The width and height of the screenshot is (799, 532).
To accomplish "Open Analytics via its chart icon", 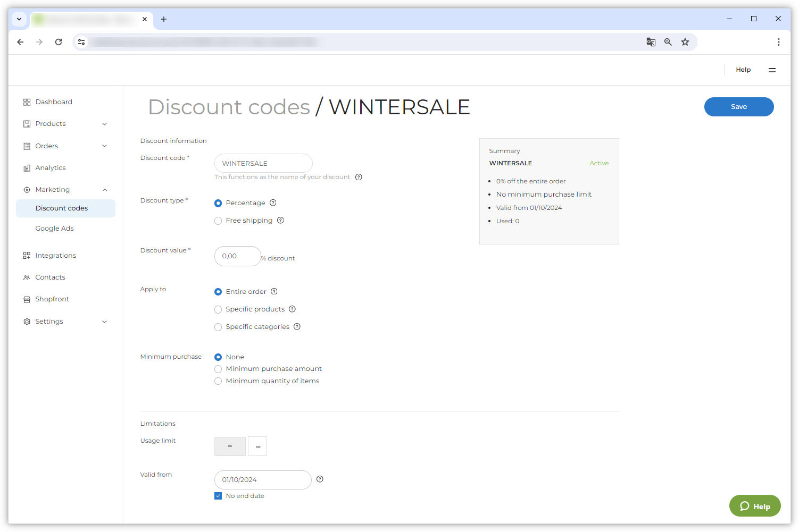I will tap(27, 167).
